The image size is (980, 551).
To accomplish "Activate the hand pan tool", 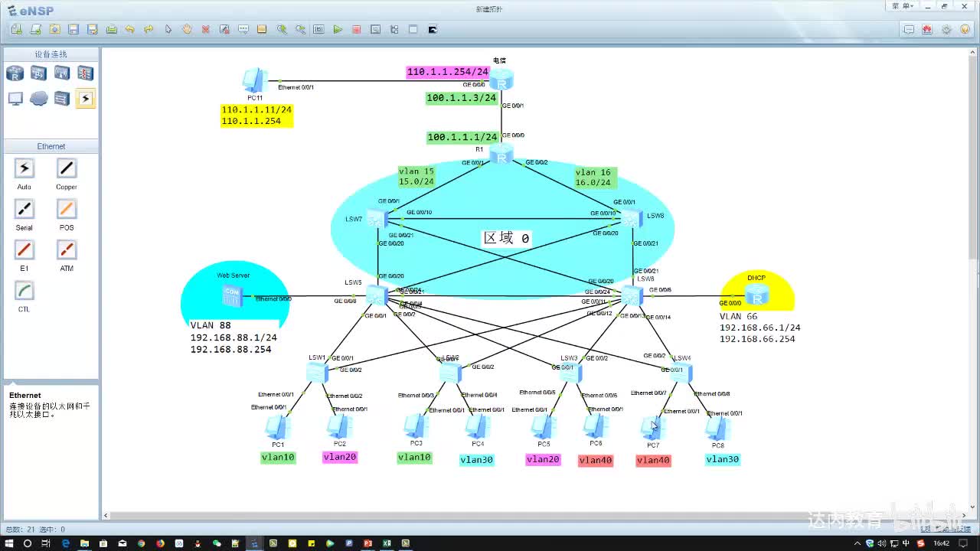I will tap(187, 29).
